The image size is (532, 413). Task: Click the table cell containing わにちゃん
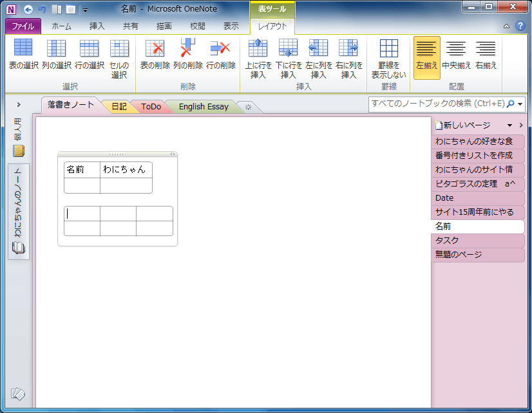[x=126, y=169]
